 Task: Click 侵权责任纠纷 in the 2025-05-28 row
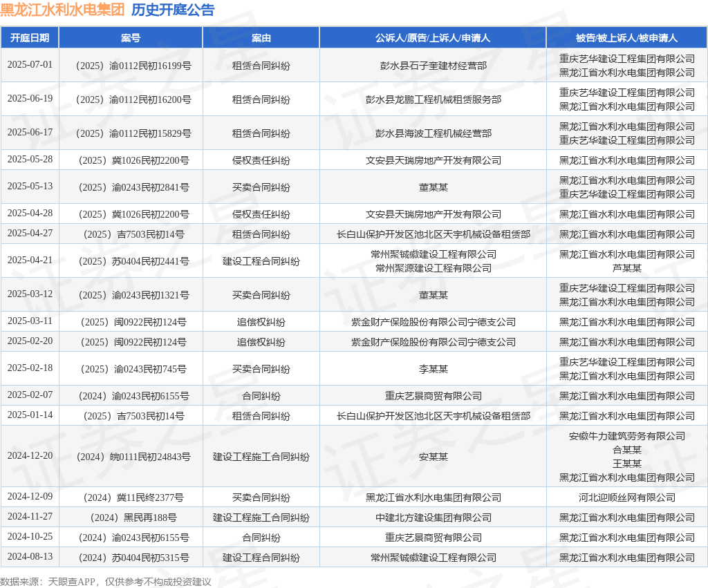point(261,160)
